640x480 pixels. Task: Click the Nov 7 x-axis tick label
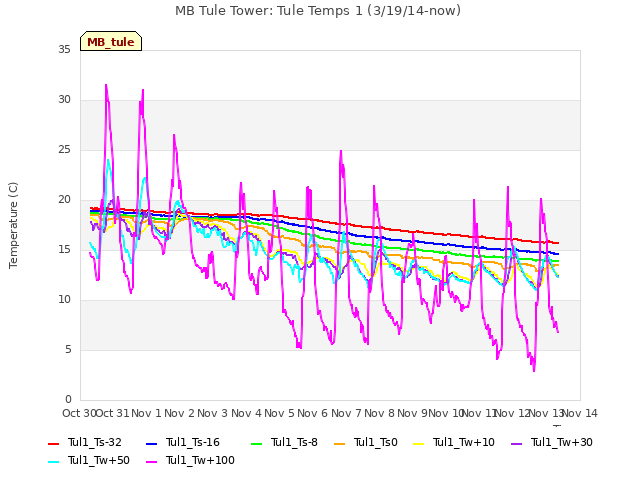click(346, 413)
